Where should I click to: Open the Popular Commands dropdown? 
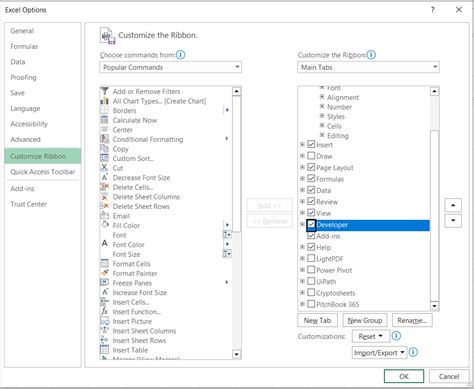170,67
